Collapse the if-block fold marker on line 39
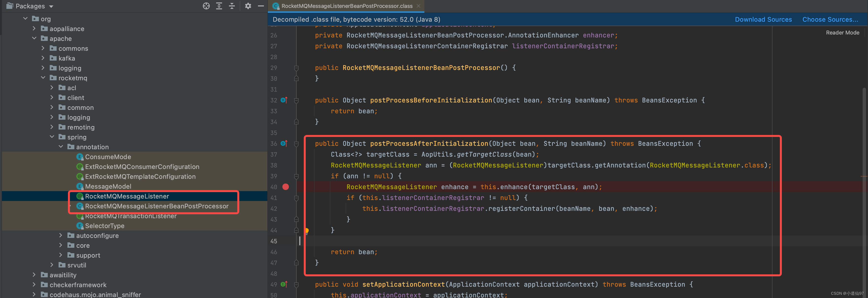This screenshot has height=298, width=868. [x=296, y=176]
